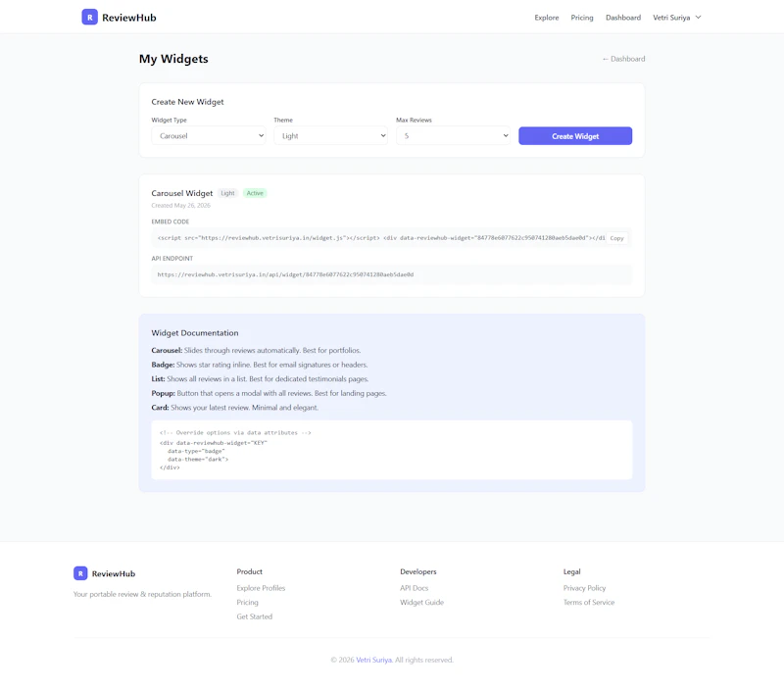Click the ReviewHub logo icon in header
The width and height of the screenshot is (784, 689).
point(89,17)
